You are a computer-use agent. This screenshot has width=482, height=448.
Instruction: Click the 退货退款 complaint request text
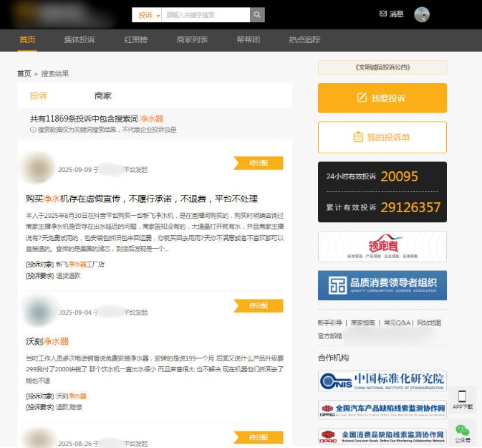click(68, 276)
